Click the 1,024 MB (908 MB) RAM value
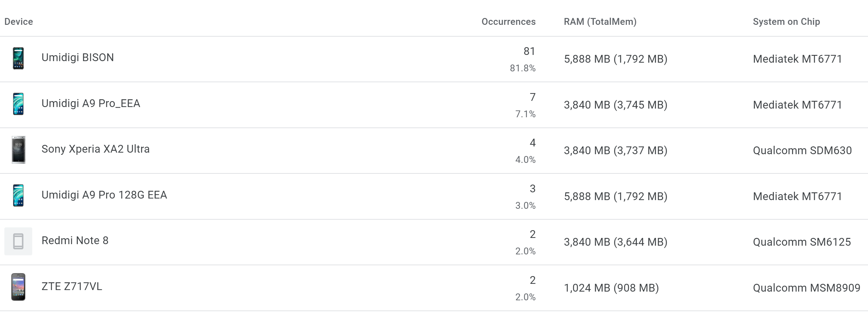The height and width of the screenshot is (313, 868). (611, 288)
